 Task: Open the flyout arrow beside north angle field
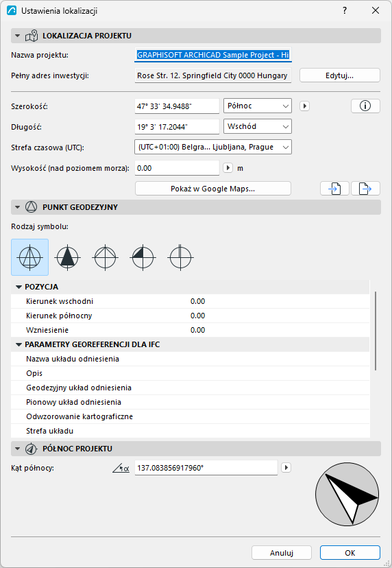pyautogui.click(x=286, y=468)
